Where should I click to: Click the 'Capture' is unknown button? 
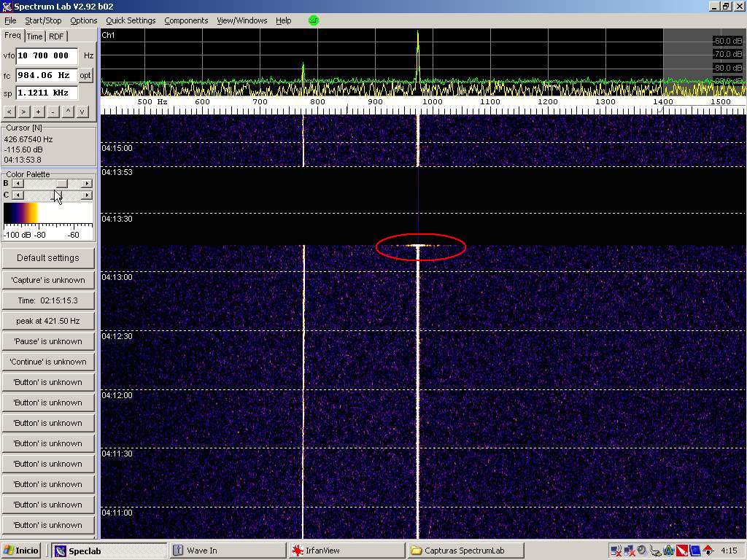pos(48,280)
